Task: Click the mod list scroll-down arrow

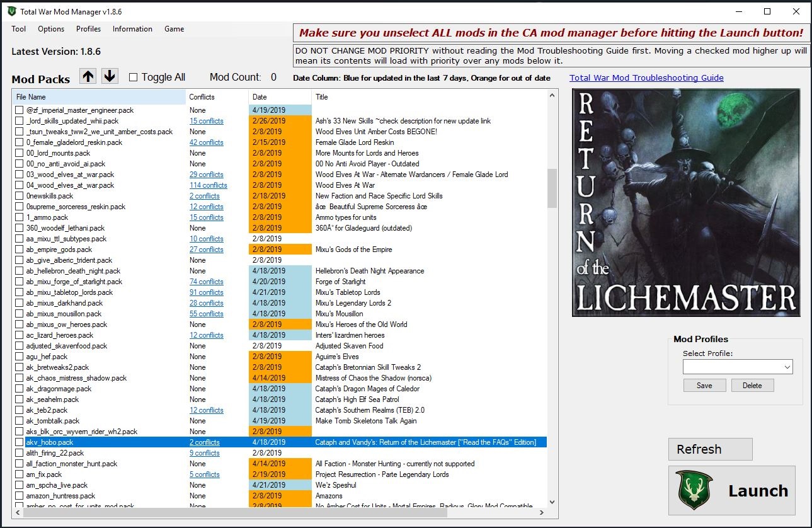Action: (x=552, y=502)
